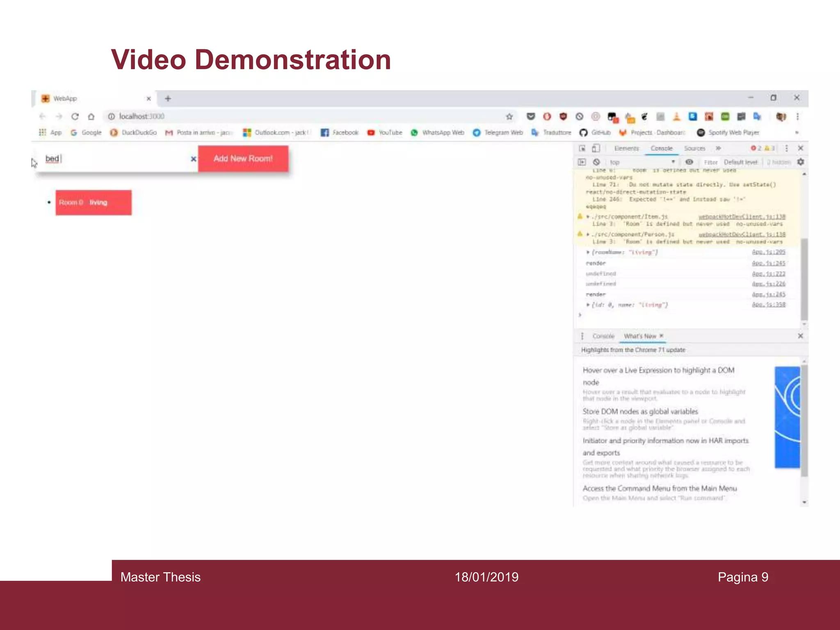Expand the {id: 0, name: "living"} object
Screen dimensions: 840x630
(x=588, y=305)
